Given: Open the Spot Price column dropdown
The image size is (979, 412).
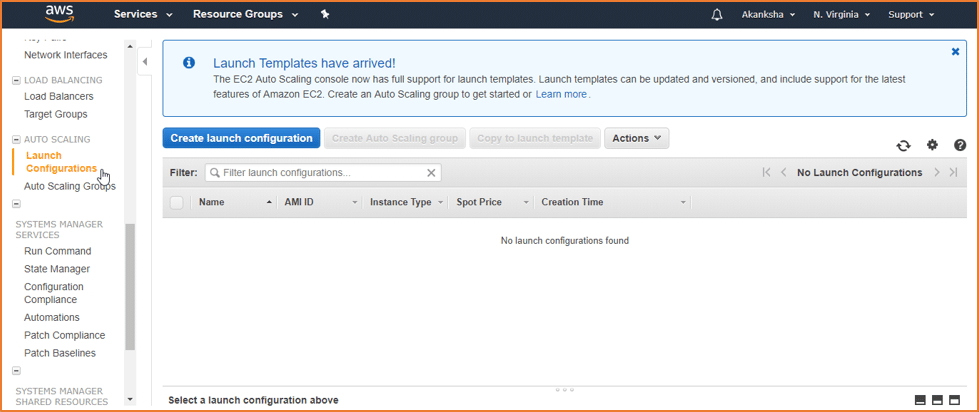Looking at the screenshot, I should (526, 203).
